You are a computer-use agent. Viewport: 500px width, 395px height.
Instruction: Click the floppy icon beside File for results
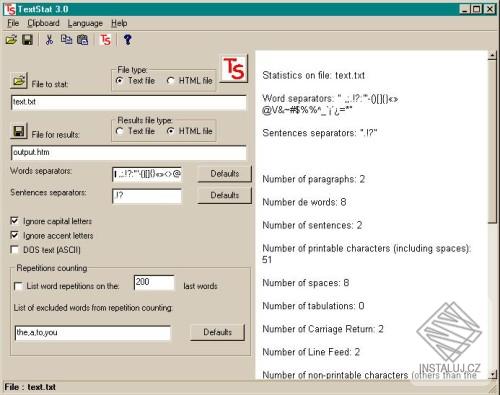tap(19, 131)
